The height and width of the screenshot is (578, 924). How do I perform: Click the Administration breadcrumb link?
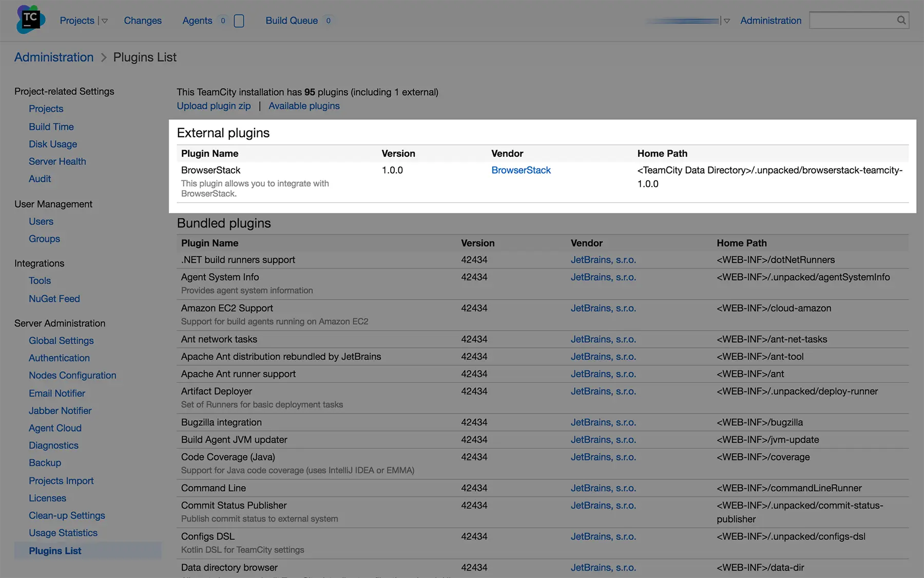[x=54, y=57]
